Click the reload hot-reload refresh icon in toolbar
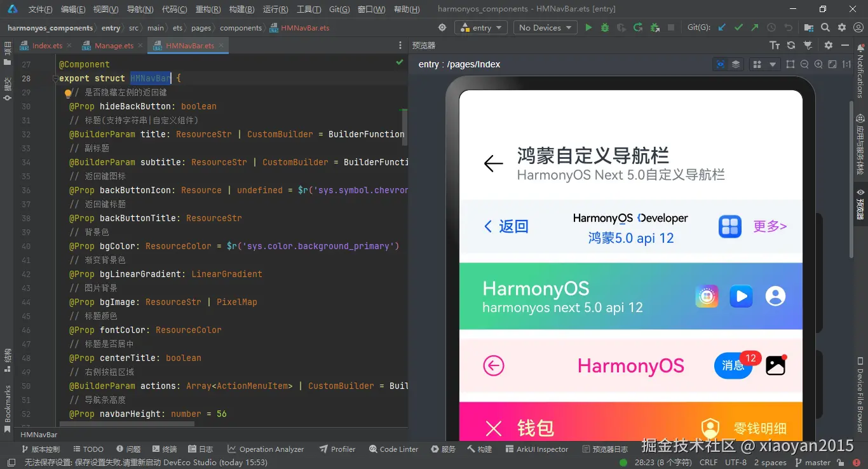 pyautogui.click(x=638, y=27)
